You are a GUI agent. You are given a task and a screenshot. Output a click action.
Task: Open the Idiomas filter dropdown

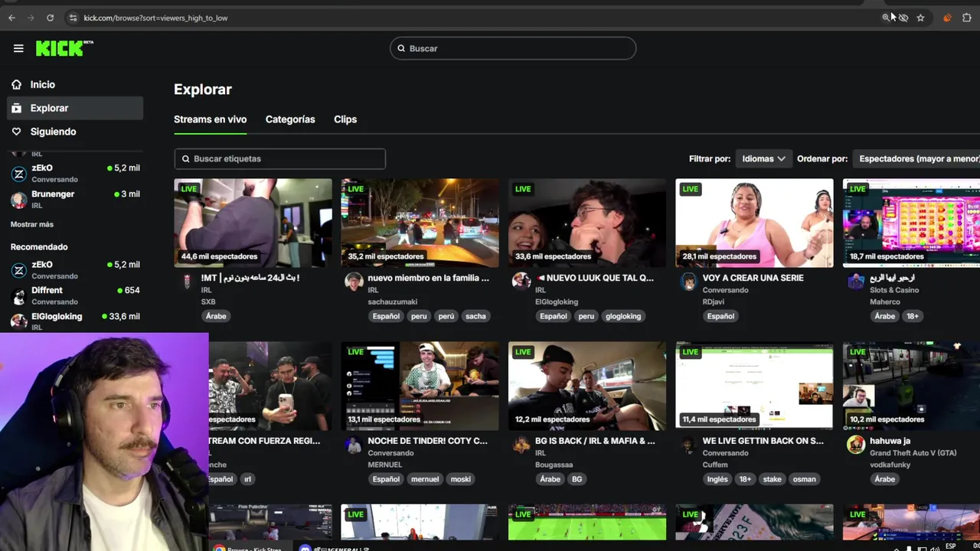763,158
